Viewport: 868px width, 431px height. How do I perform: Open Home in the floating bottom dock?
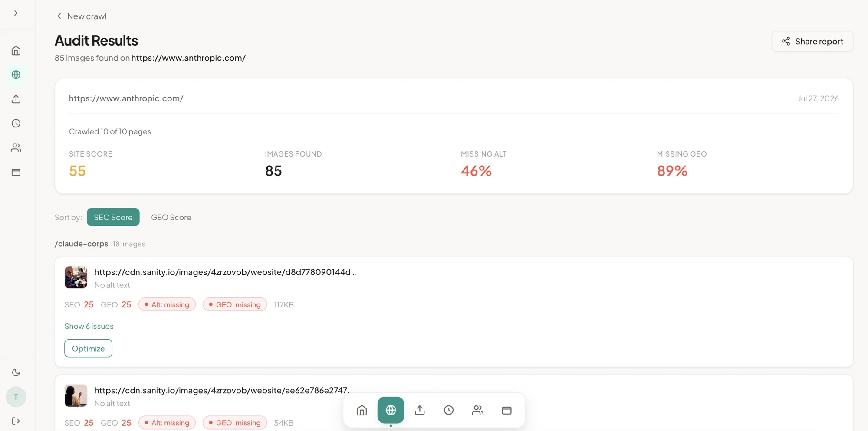(x=362, y=410)
